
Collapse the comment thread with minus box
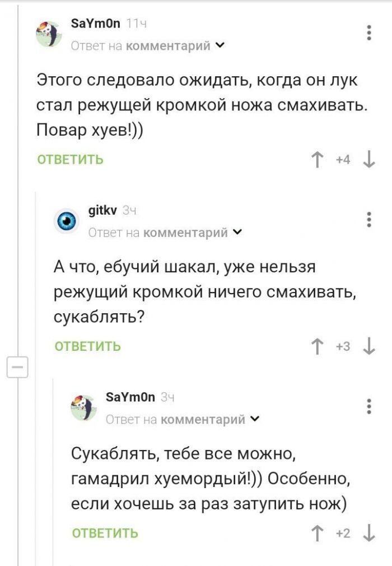17,367
